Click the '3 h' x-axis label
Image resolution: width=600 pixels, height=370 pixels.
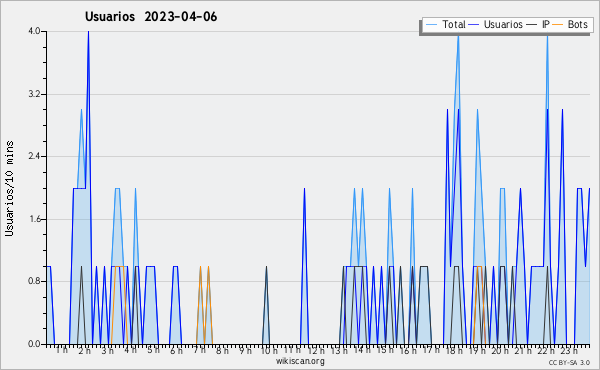pos(108,351)
